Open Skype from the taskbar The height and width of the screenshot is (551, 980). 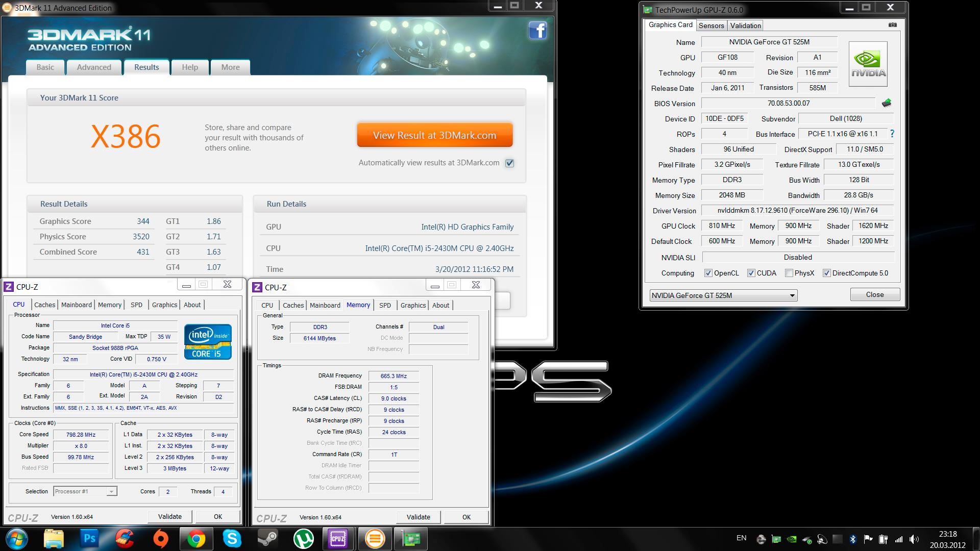click(232, 539)
